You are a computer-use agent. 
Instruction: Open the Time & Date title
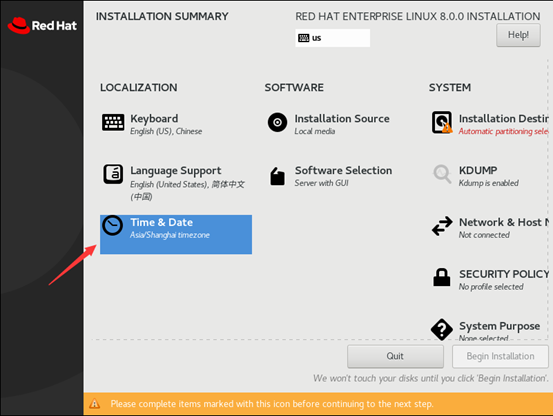click(162, 222)
